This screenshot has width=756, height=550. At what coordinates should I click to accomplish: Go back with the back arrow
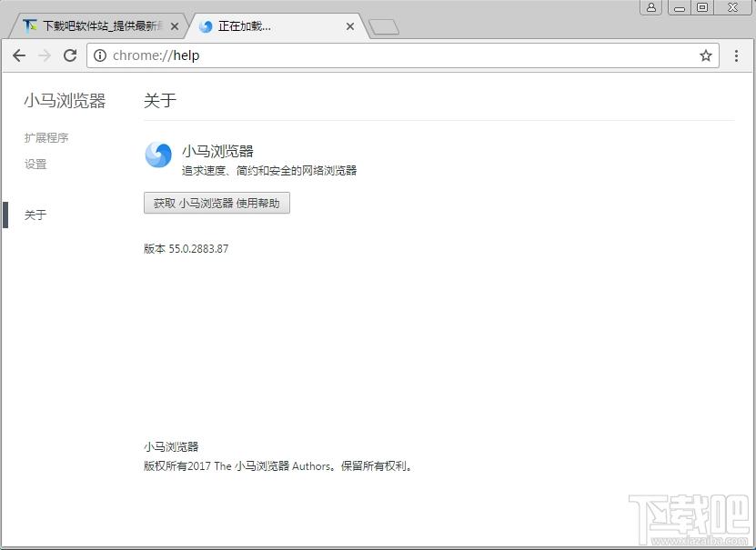coord(19,55)
